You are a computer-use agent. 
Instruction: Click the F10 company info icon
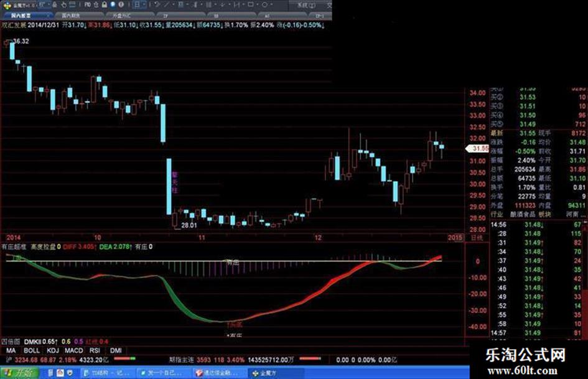pos(87,4)
